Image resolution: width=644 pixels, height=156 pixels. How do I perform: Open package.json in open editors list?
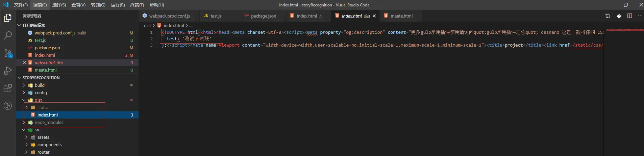tap(77, 48)
